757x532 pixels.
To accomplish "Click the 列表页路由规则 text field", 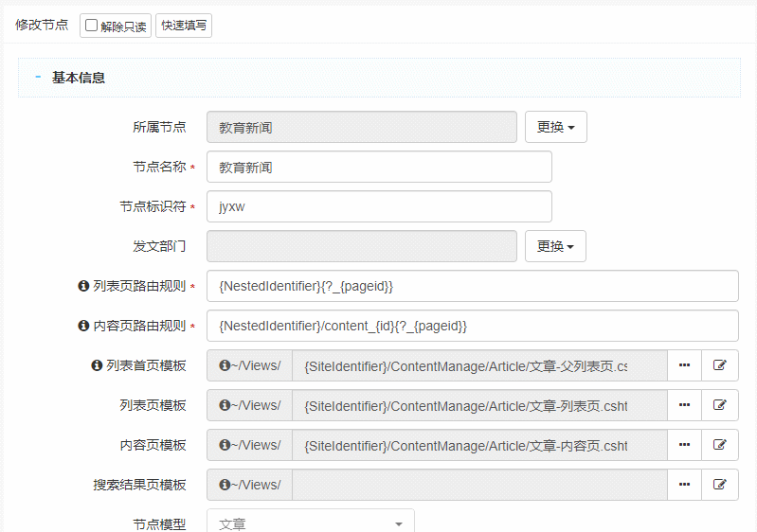I will click(x=472, y=286).
